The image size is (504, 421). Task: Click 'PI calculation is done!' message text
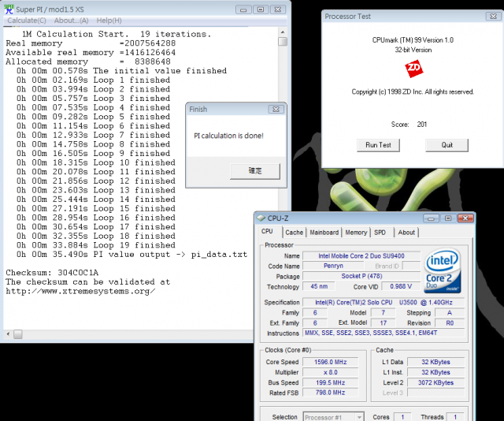point(228,136)
